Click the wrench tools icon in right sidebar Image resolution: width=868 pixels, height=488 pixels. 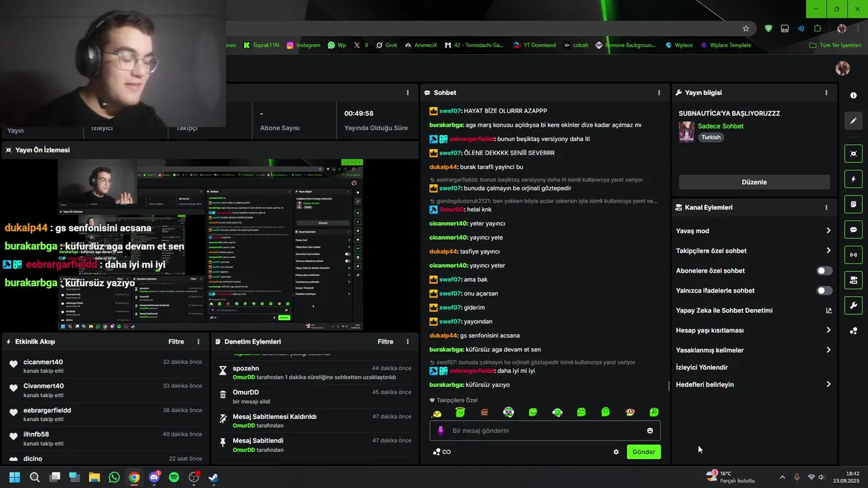click(x=854, y=305)
